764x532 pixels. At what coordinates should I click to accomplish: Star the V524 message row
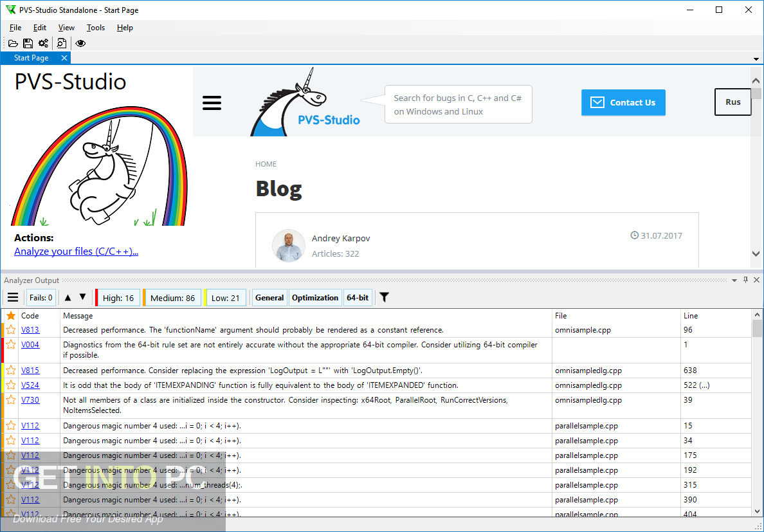click(x=11, y=385)
